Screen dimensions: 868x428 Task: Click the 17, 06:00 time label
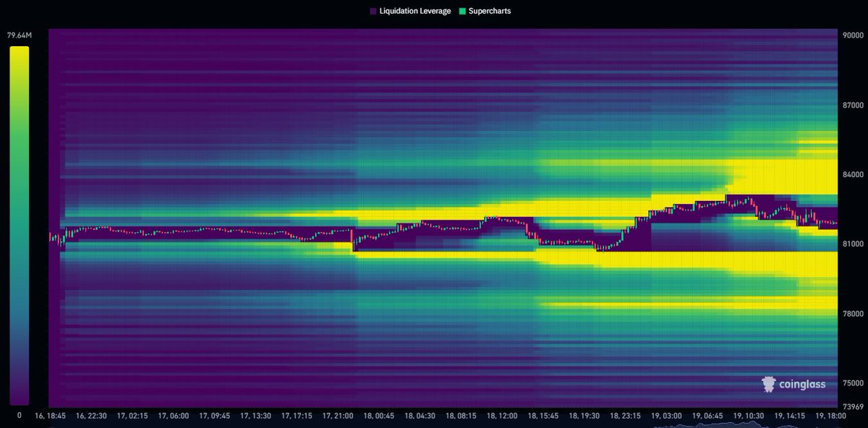(174, 416)
